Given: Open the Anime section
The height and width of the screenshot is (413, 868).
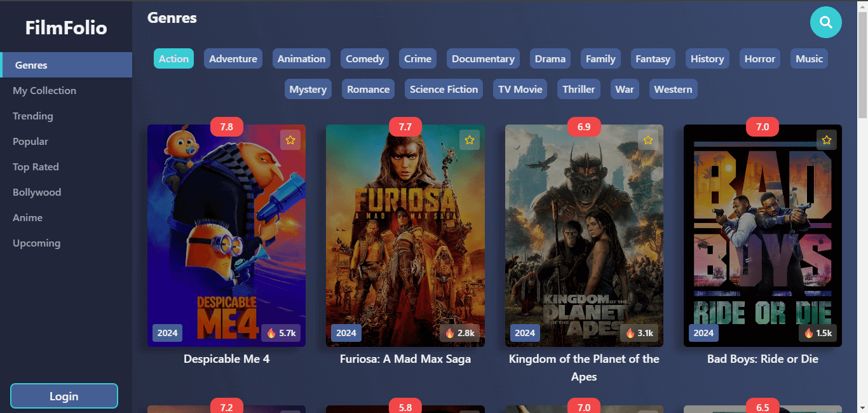Looking at the screenshot, I should click(66, 217).
